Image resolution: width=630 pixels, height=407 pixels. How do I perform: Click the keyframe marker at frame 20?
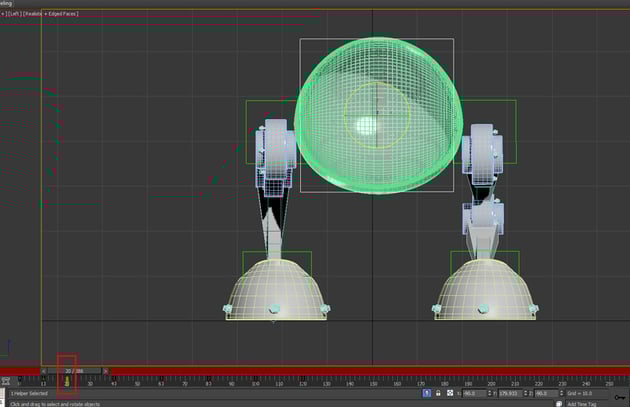pos(67,381)
